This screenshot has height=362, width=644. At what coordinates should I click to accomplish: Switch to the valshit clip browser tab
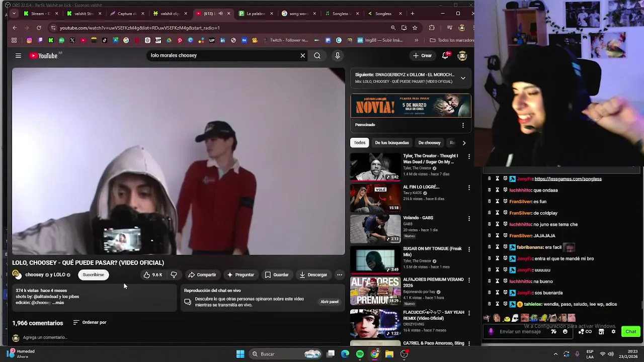[170, 14]
